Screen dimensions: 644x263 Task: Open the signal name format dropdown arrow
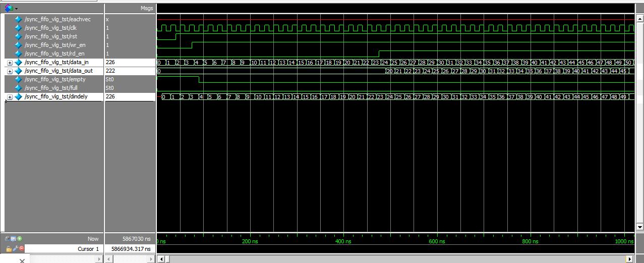point(16,9)
